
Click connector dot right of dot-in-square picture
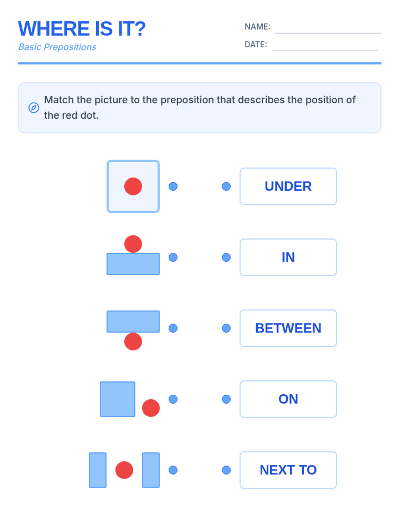(x=173, y=186)
